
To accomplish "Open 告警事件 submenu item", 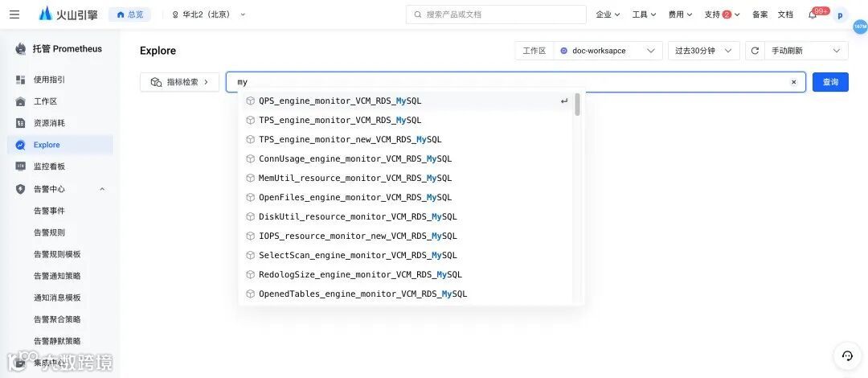I will tap(49, 211).
